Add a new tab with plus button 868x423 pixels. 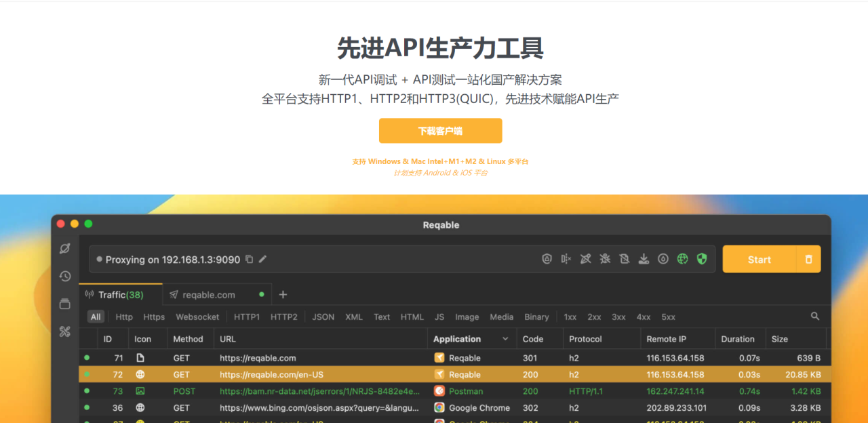click(x=283, y=295)
